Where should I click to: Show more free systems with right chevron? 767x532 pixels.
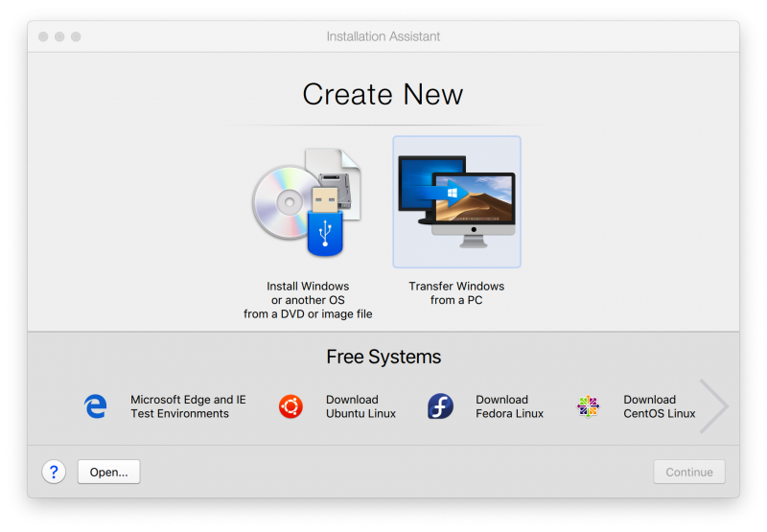[x=713, y=405]
